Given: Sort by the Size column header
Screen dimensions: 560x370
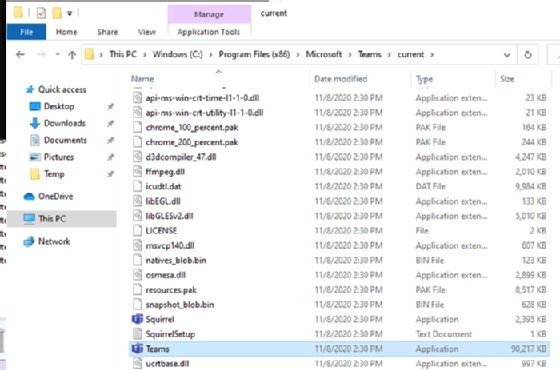Looking at the screenshot, I should [507, 79].
